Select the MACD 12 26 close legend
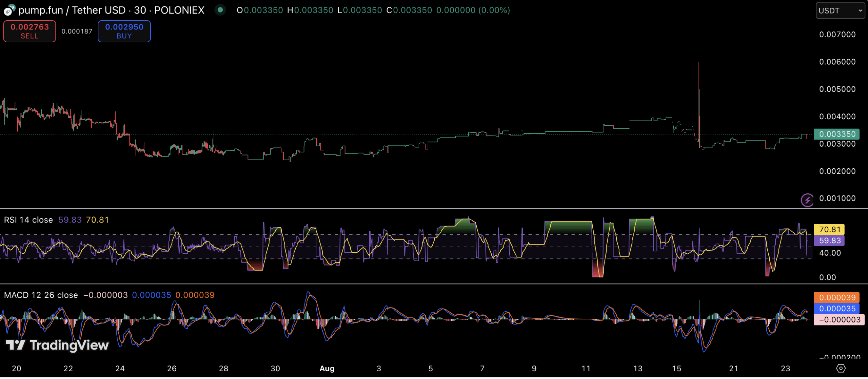The height and width of the screenshot is (379, 868). [x=41, y=295]
